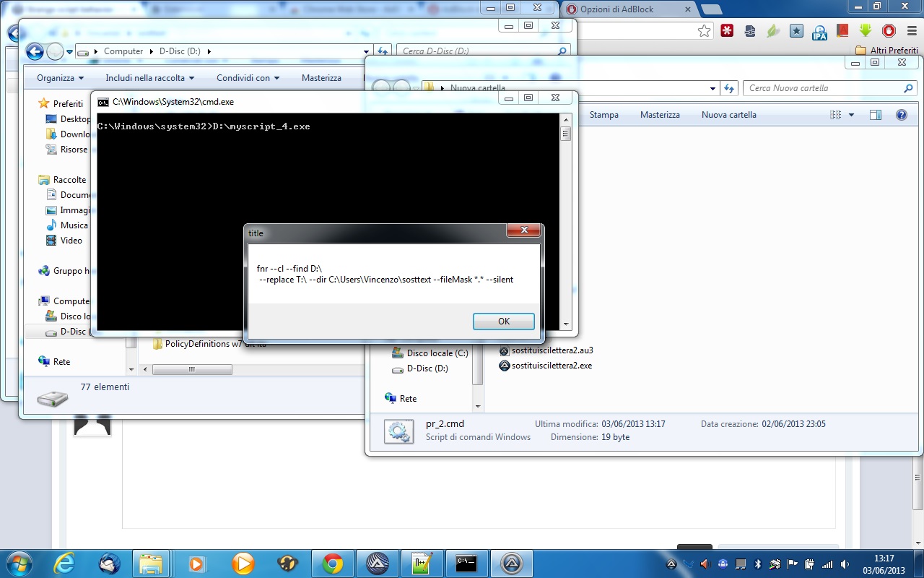
Task: Open the help icon in Nuova cartella window
Action: click(901, 115)
